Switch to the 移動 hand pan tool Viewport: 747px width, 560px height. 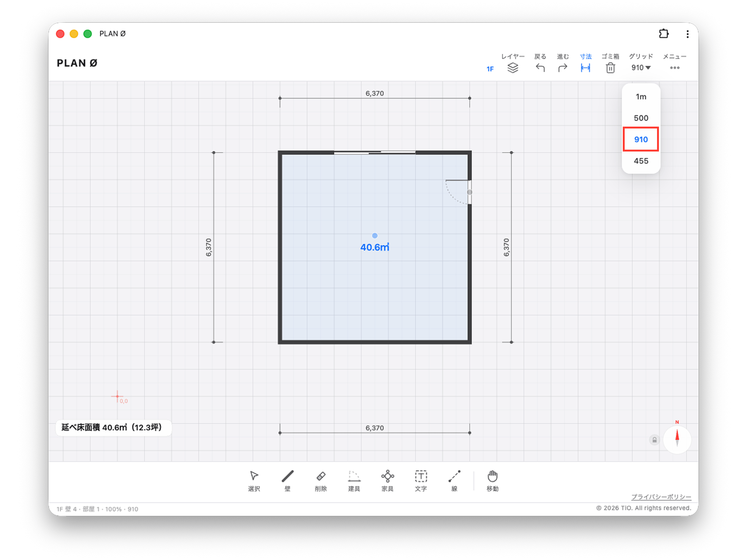(x=492, y=481)
